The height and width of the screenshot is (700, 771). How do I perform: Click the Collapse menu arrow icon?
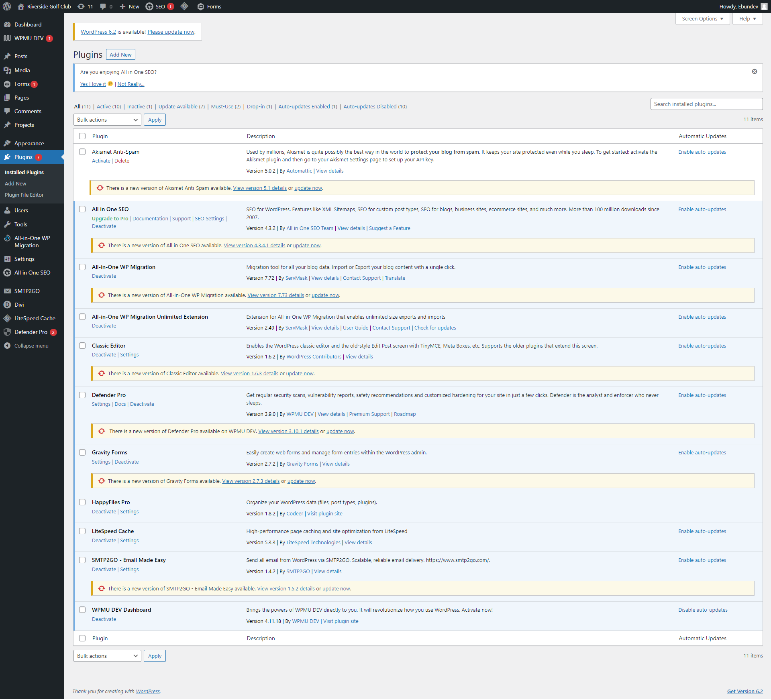point(7,346)
